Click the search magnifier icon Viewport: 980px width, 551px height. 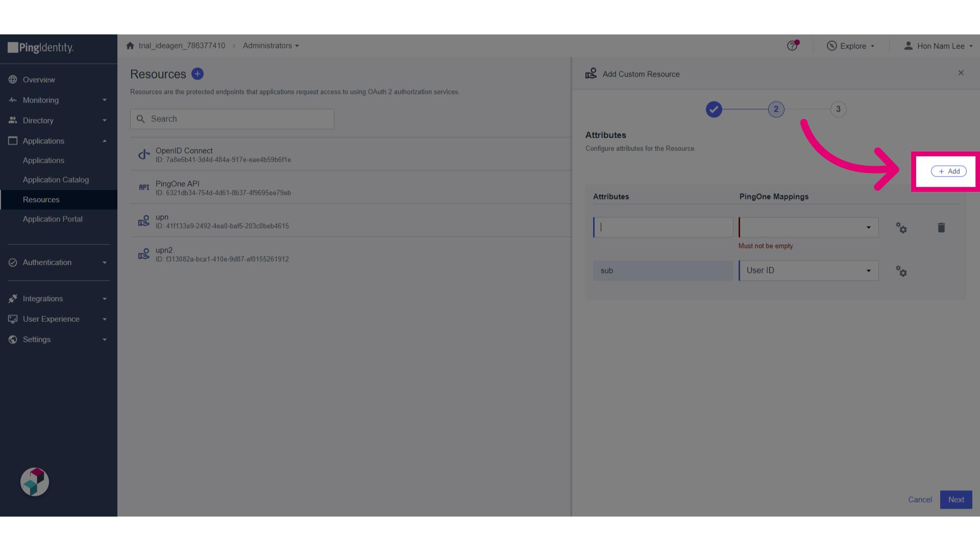tap(141, 119)
